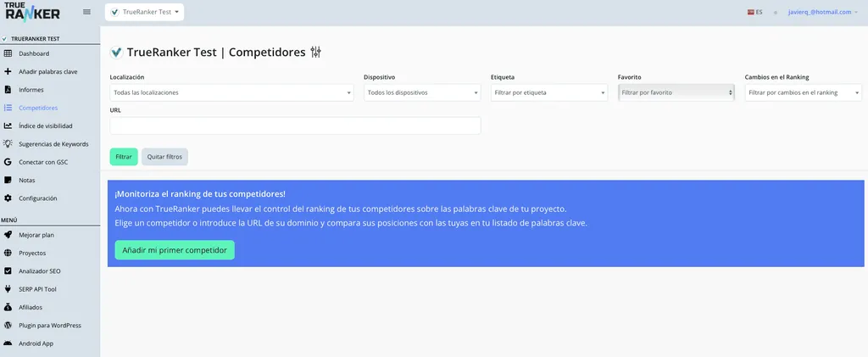The height and width of the screenshot is (357, 868).
Task: Click the URL input field
Action: (295, 126)
